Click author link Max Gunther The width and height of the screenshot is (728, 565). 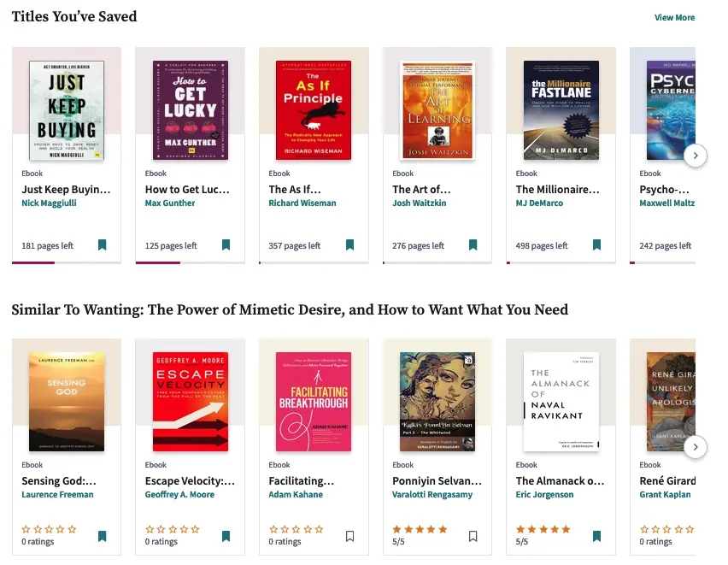click(170, 203)
